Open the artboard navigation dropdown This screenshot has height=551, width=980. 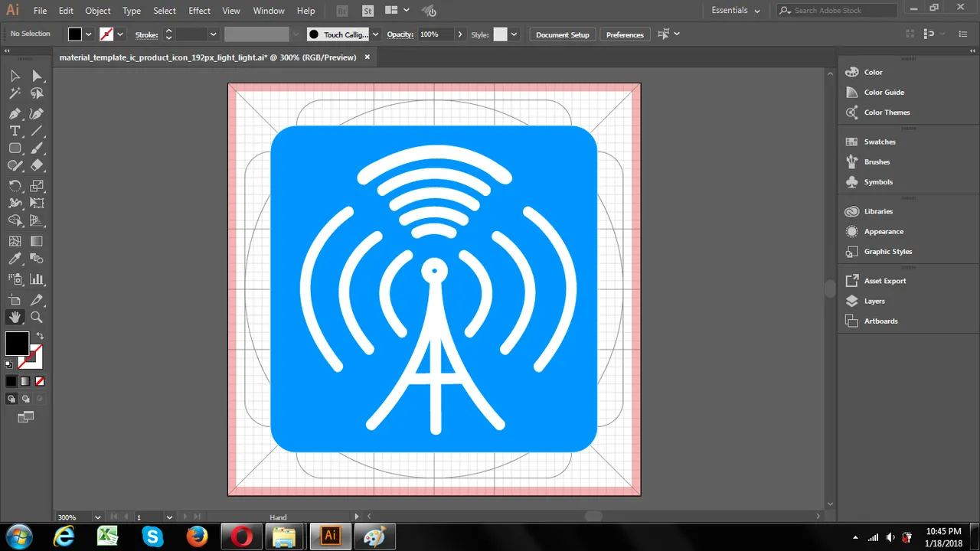pos(169,517)
